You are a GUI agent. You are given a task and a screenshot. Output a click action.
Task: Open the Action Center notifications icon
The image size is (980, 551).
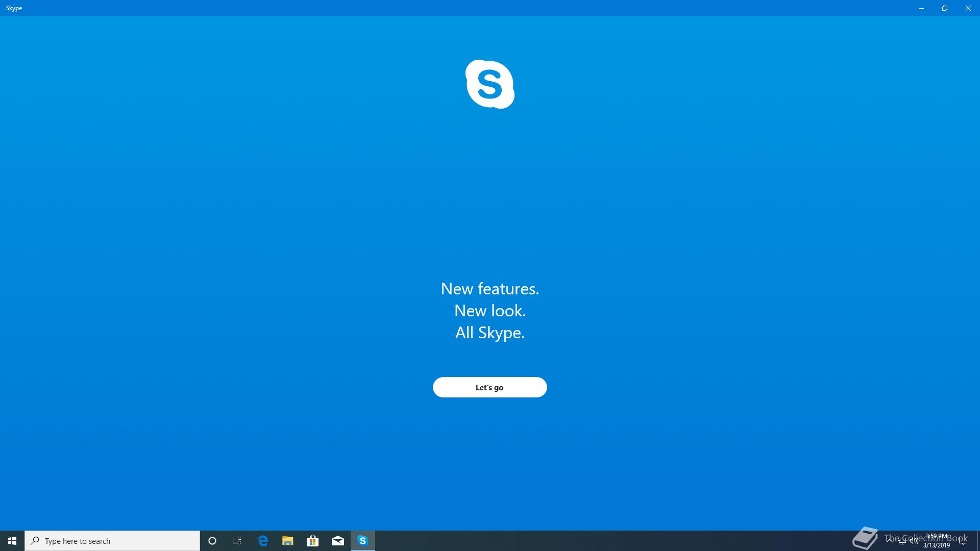pos(963,541)
